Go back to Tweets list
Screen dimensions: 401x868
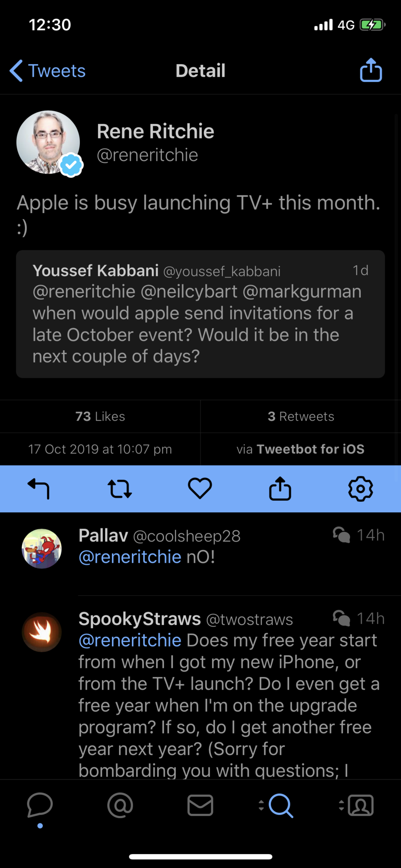point(47,70)
